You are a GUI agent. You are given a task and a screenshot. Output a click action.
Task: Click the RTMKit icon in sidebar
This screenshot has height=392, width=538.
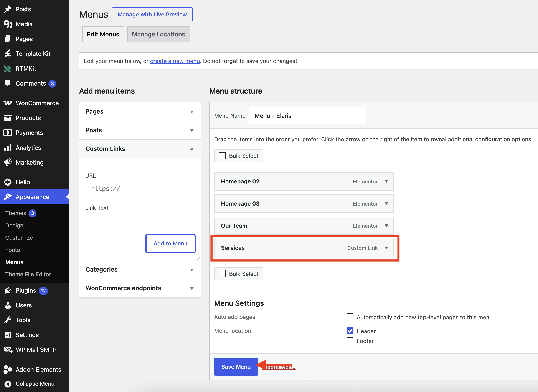tap(8, 69)
